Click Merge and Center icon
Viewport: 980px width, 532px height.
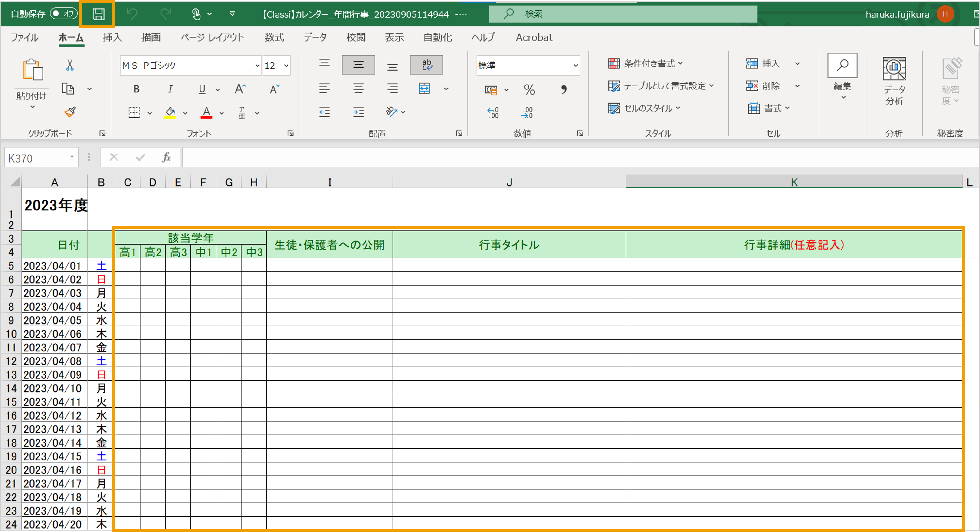[424, 89]
